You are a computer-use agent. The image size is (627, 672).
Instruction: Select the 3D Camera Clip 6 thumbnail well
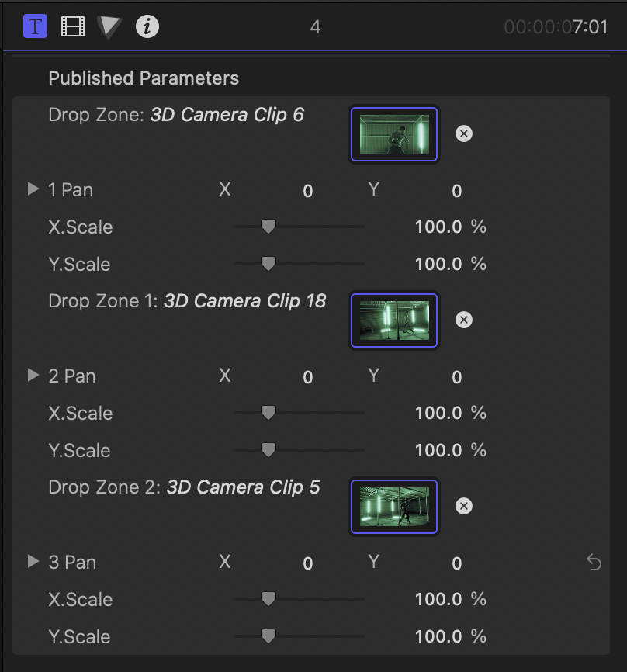coord(394,134)
